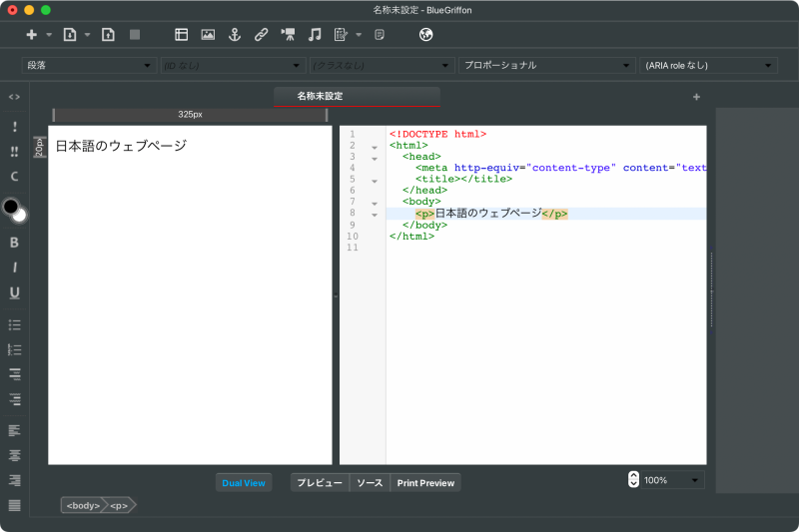
Task: Open the プロポーショナル font dropdown
Action: pos(547,65)
